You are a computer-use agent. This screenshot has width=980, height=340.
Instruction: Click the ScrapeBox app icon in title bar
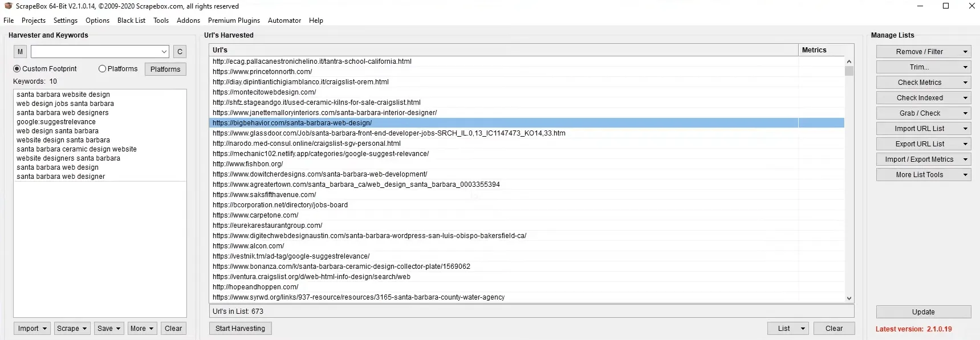pos(8,6)
